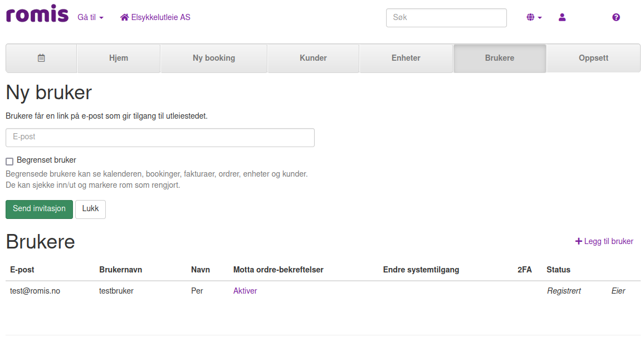Click Legg til bruker link
Viewport: 644px width, 346px height.
point(604,241)
